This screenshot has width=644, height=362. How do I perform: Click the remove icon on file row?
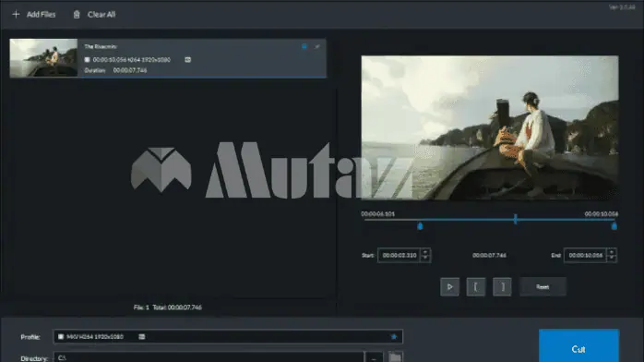(317, 46)
